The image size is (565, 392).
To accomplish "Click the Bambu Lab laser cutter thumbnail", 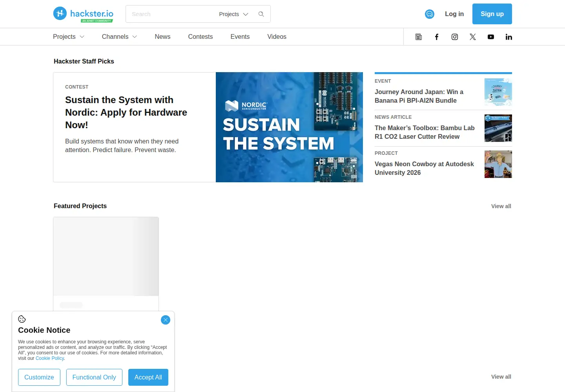I will pos(498,128).
